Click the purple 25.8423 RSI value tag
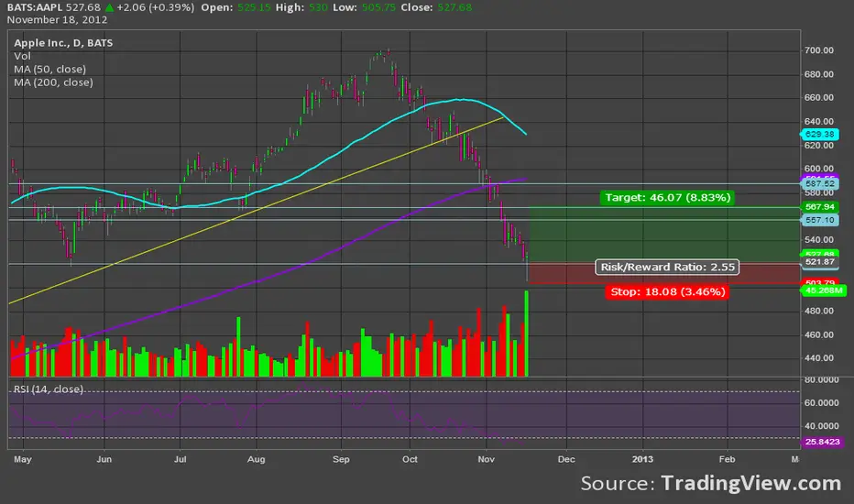854x504 pixels. 823,442
